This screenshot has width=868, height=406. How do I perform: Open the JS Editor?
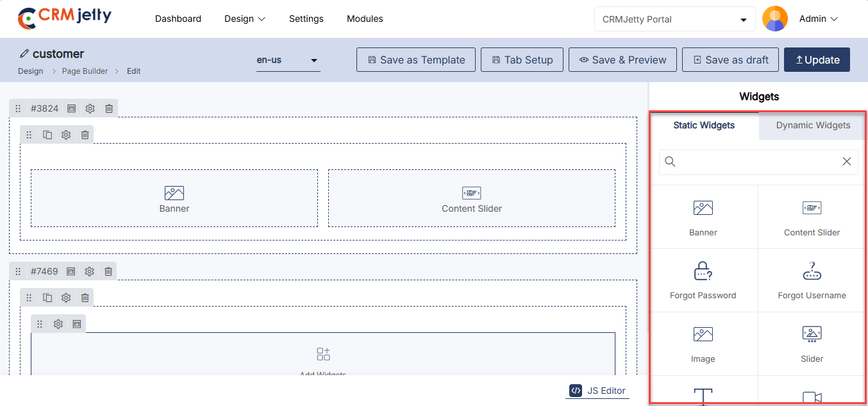coord(597,390)
